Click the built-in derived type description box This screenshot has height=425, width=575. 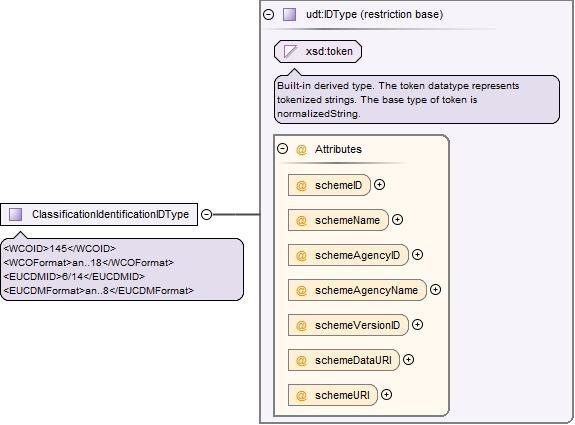pyautogui.click(x=417, y=99)
